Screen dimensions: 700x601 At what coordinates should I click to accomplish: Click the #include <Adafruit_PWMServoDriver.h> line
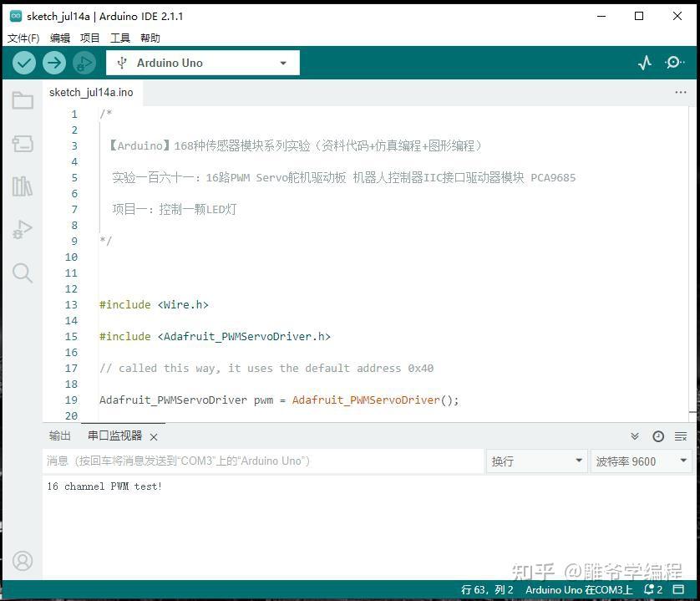[x=215, y=337]
